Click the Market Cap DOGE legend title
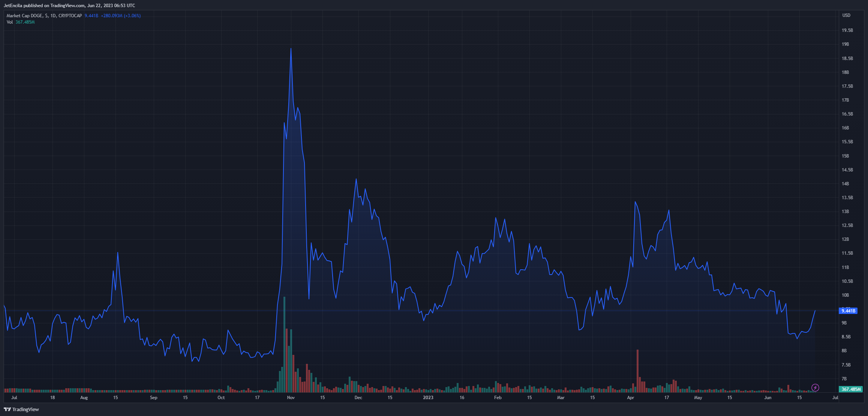This screenshot has width=868, height=416. pos(44,16)
